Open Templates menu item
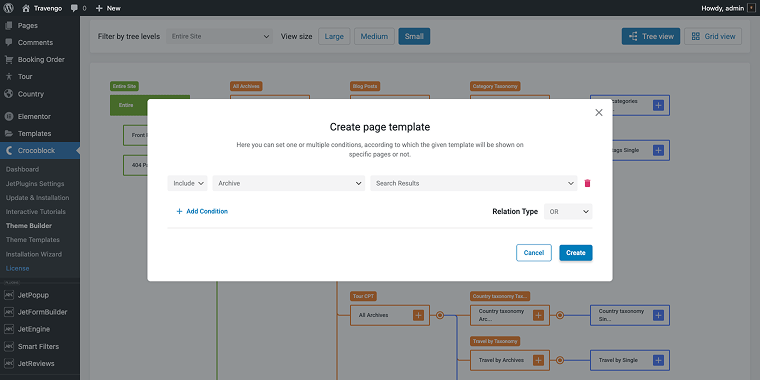Screen dimensions: 760x380 pyautogui.click(x=34, y=133)
